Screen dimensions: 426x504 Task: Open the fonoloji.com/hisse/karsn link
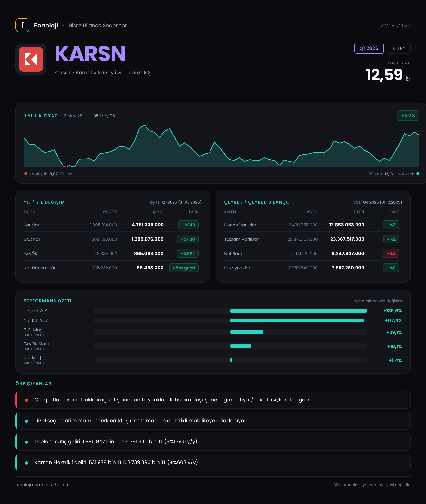pos(42,485)
